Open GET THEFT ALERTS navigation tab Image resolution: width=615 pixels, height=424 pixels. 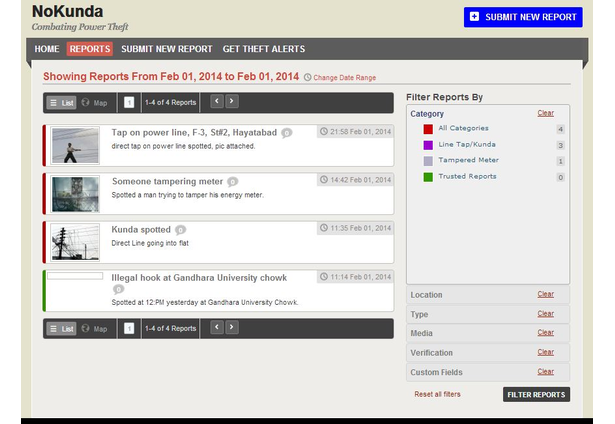click(264, 49)
